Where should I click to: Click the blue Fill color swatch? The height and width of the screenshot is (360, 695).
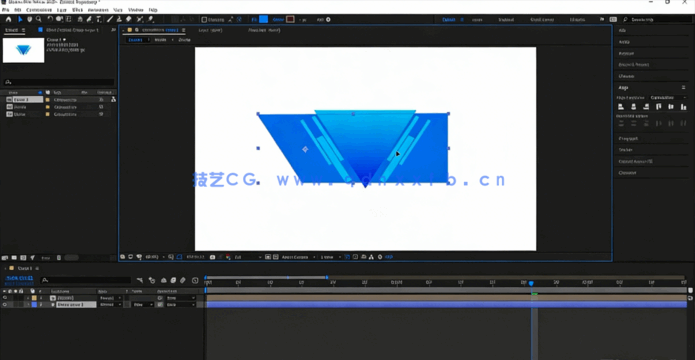263,19
